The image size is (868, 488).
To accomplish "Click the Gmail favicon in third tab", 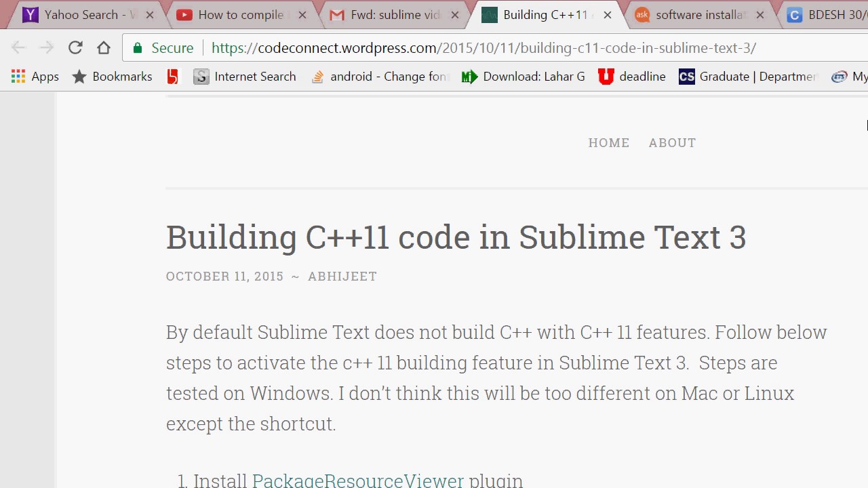I will pos(336,15).
